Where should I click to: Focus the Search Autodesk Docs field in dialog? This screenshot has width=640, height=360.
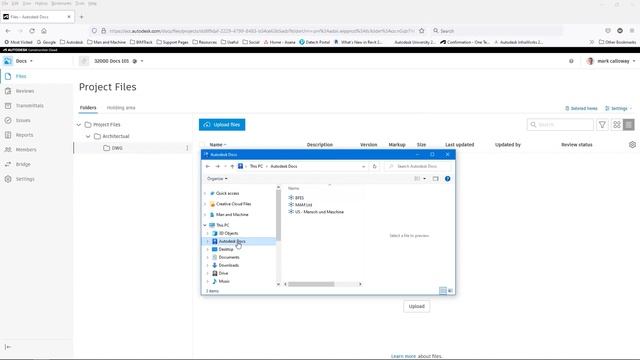tap(418, 167)
